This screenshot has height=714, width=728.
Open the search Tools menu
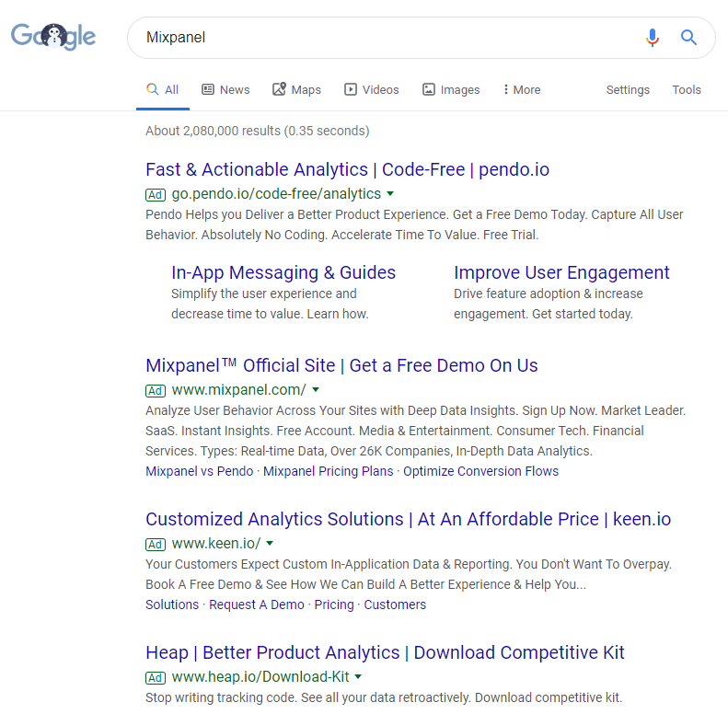tap(687, 90)
